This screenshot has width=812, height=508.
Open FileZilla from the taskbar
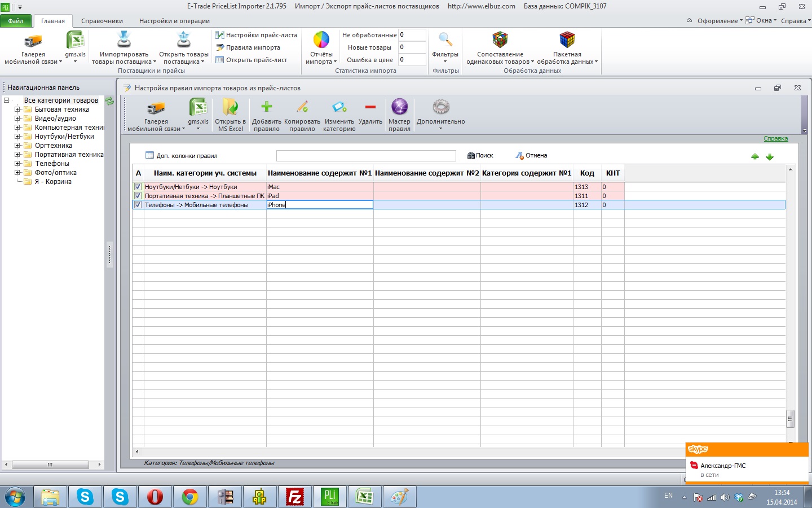coord(295,497)
